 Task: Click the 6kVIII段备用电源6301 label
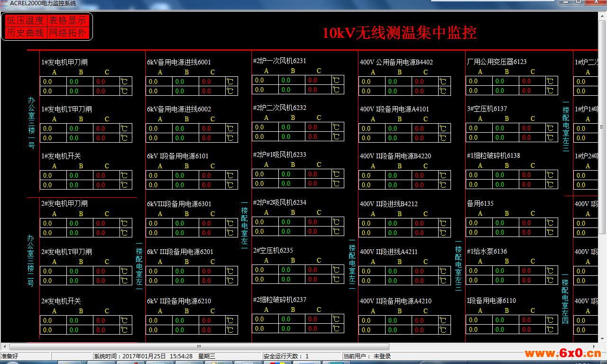(x=179, y=204)
